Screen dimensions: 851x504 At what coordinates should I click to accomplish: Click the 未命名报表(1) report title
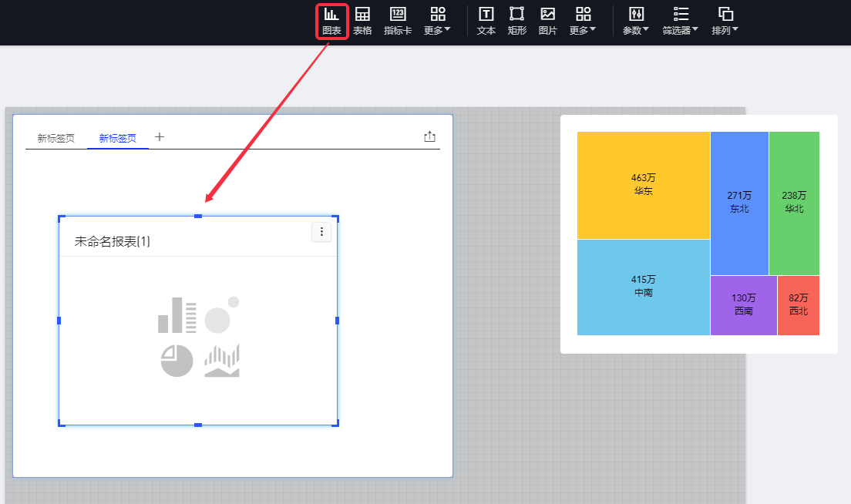[113, 242]
